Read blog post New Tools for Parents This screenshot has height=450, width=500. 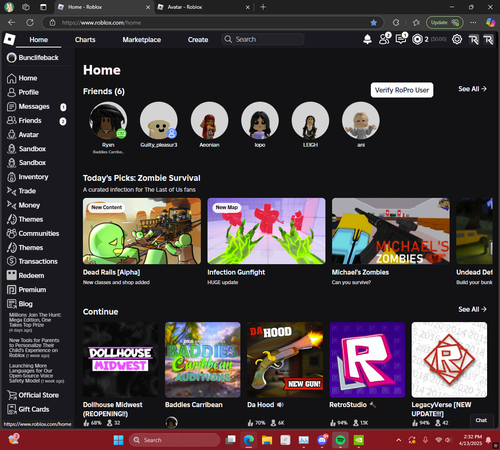coord(34,348)
